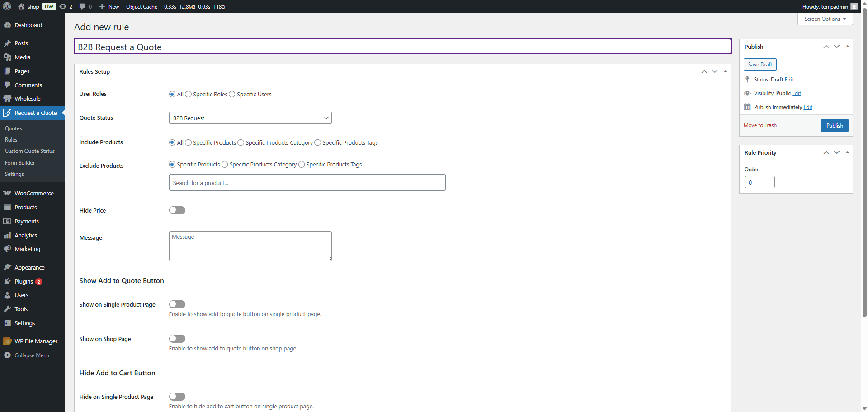
Task: Click inside the rule Order field
Action: click(759, 182)
